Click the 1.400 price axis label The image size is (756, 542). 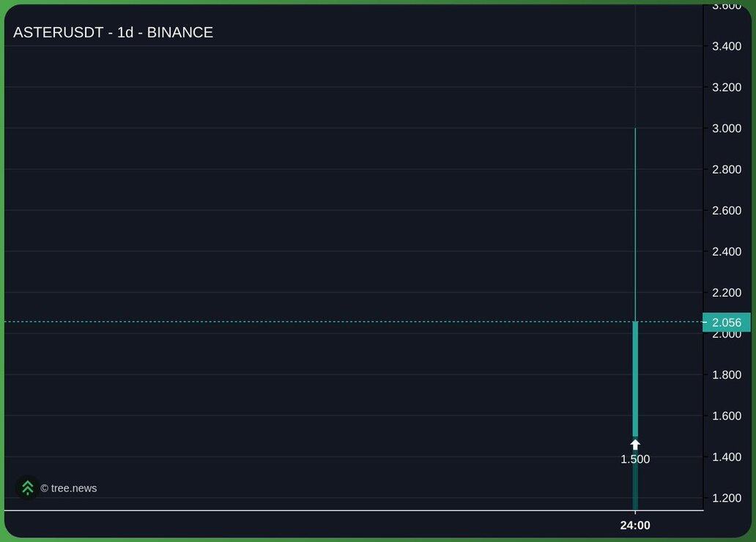coord(726,457)
